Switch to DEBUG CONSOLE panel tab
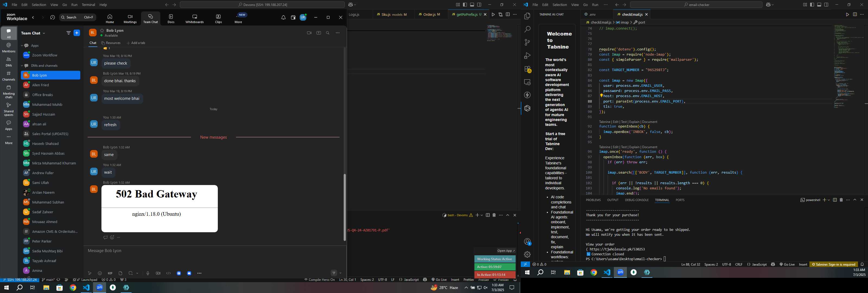Image resolution: width=868 pixels, height=293 pixels. point(637,200)
